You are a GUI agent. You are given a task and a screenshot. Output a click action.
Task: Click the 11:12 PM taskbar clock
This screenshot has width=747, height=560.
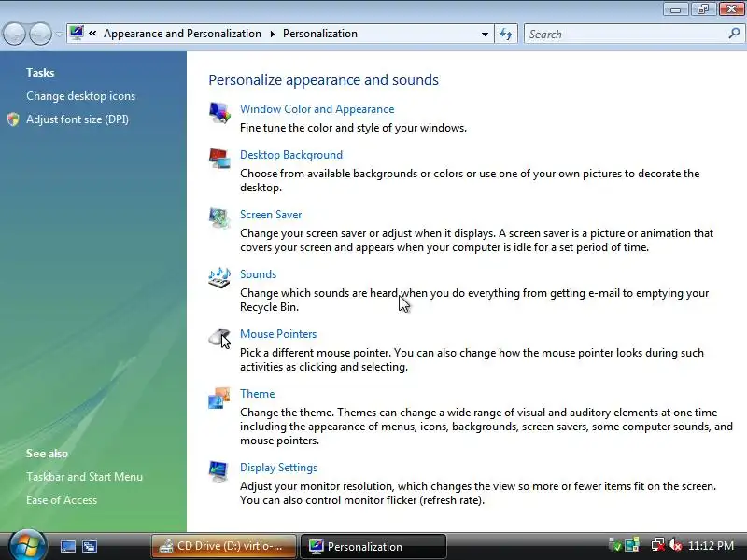point(711,546)
